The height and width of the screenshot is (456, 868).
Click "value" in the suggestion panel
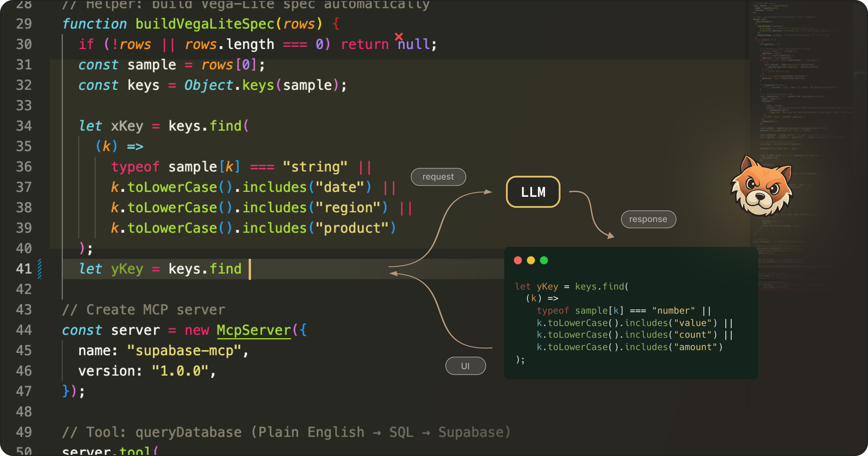(x=693, y=323)
